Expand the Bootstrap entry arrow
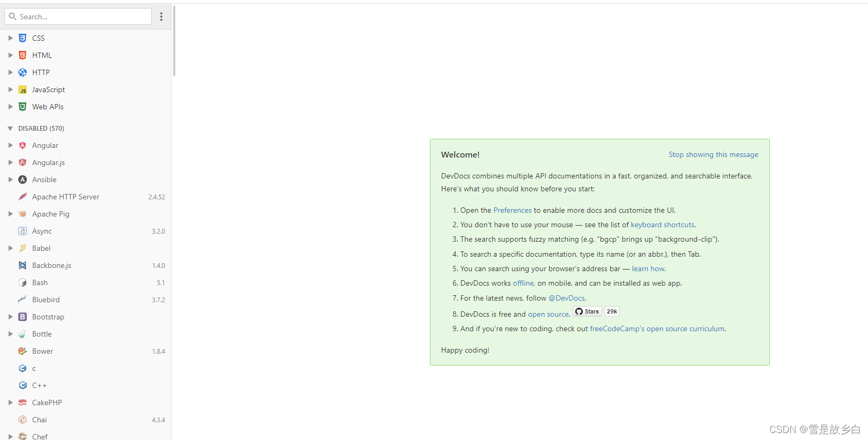Viewport: 868px width, 440px height. (x=10, y=317)
